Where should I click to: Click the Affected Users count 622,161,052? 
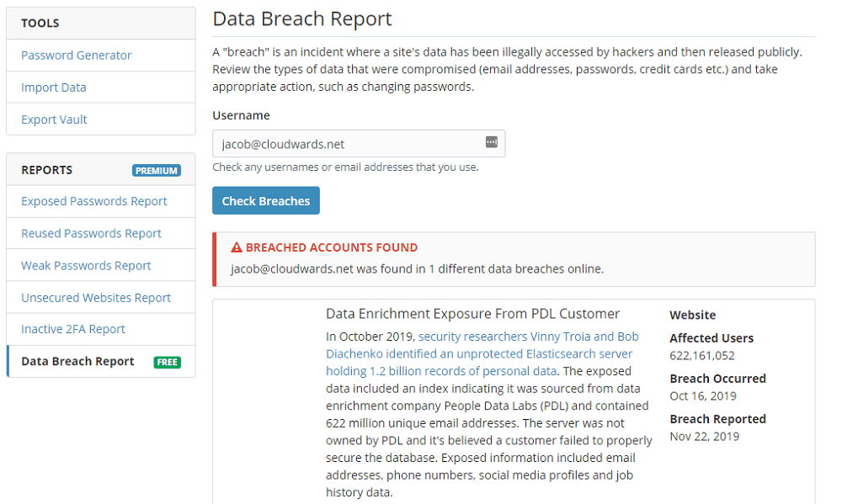click(702, 355)
